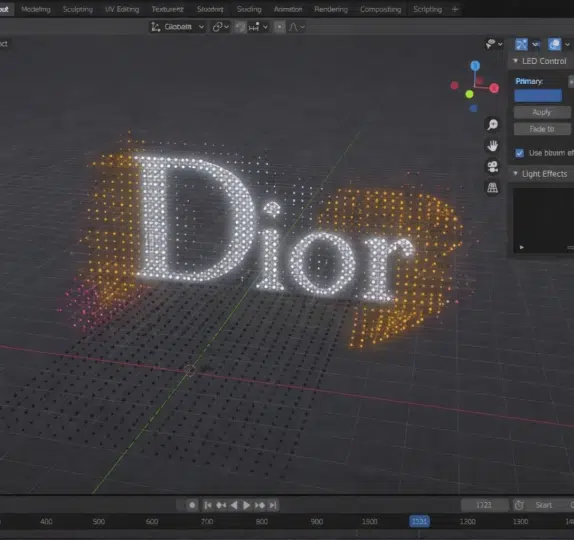574x540 pixels.
Task: Click the 3D cursor at origin
Action: (x=190, y=370)
